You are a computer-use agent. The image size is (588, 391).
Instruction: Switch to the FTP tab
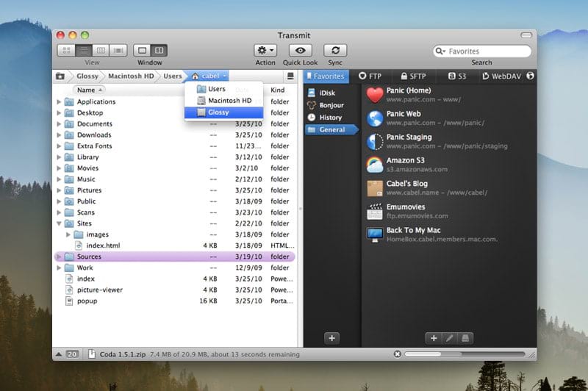pyautogui.click(x=370, y=76)
